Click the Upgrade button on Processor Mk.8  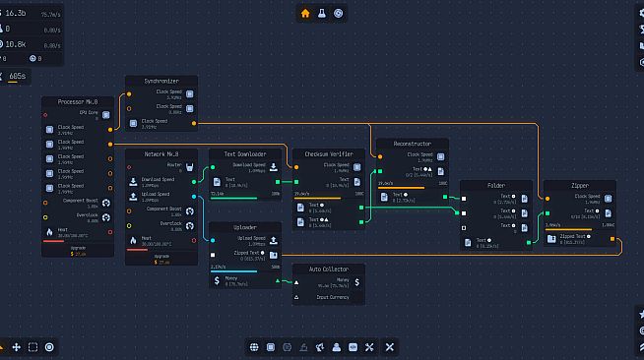click(x=78, y=251)
